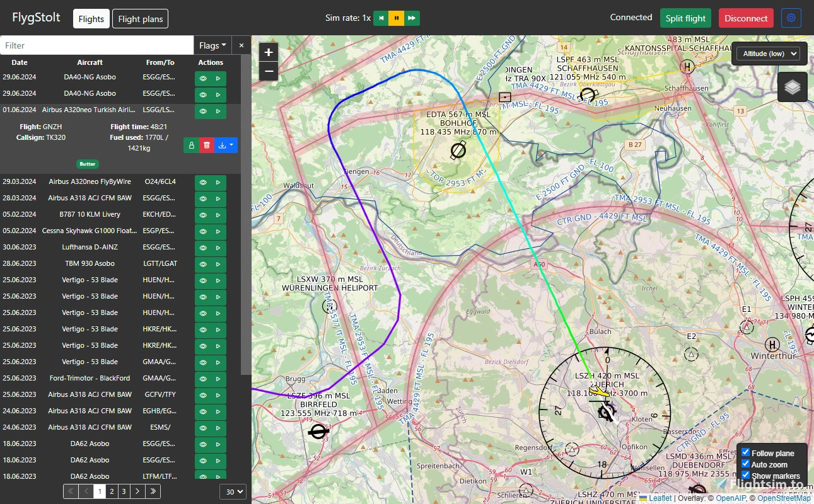814x504 pixels.
Task: Show the Lufthansa D-AINZ flight track
Action: click(203, 248)
